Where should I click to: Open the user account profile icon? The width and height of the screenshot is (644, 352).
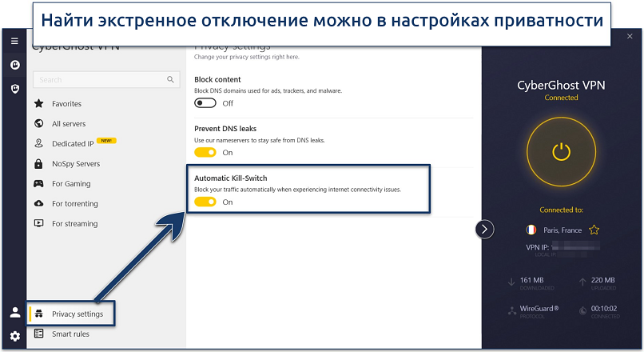14,313
